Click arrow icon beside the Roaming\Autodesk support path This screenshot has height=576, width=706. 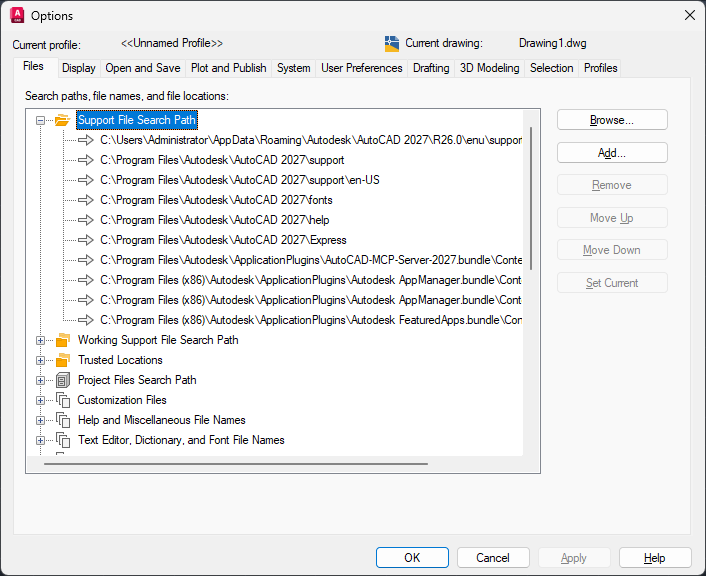86,140
